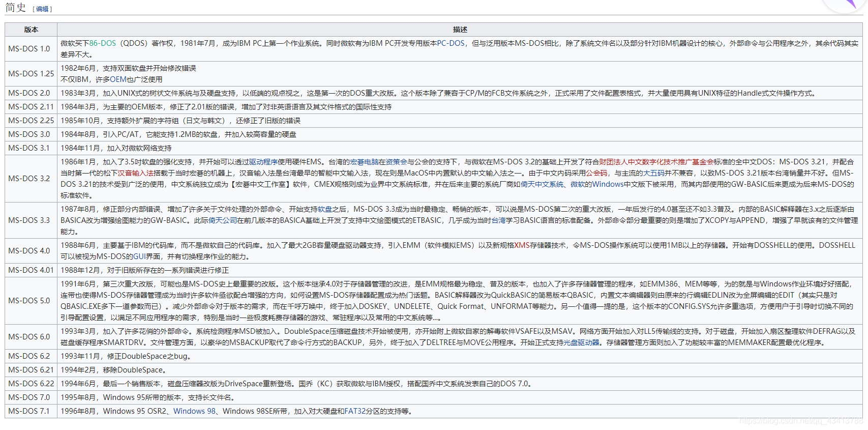Select the MS-DOS 2.0 version cell
The image size is (868, 430).
[x=31, y=93]
